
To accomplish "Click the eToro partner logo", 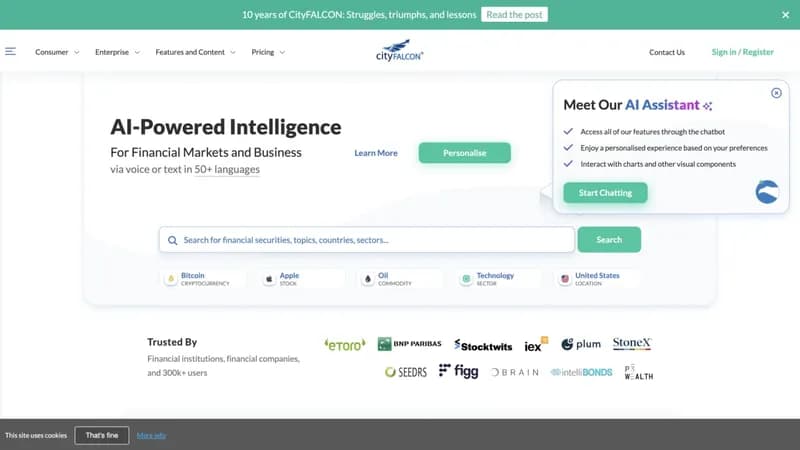I will [345, 344].
